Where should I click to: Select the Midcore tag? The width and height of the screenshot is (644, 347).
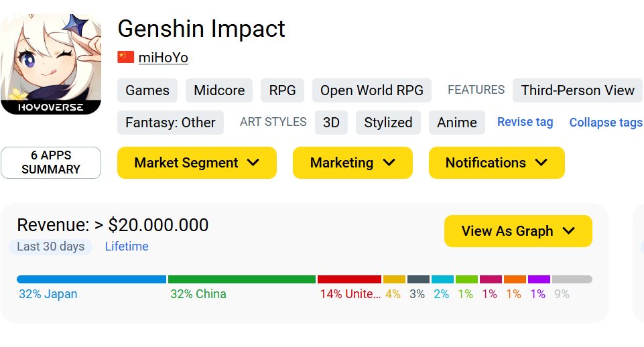[219, 90]
